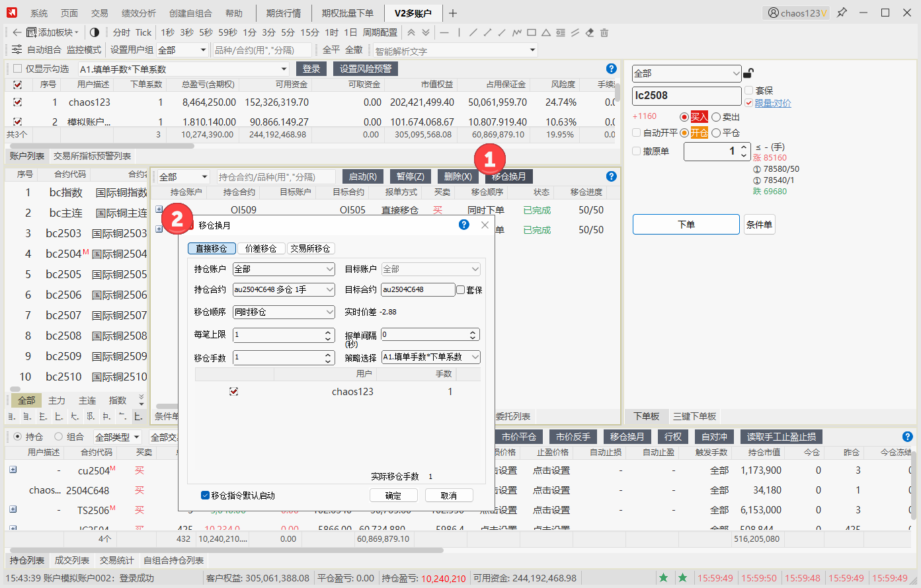Open the A1.填单手数*下单系数 strategy dropdown
Viewport: 921px width, 588px height.
coord(183,69)
